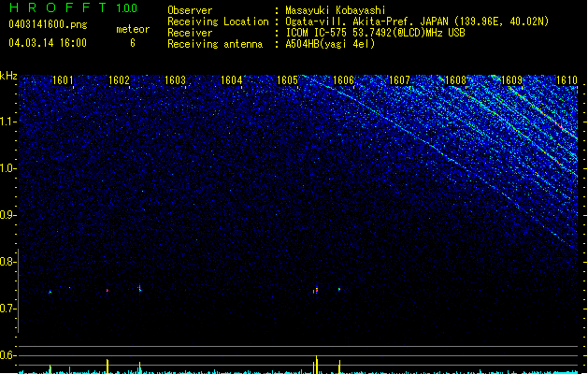
Task: Click the 1.0 kHz frequency label
Action: coord(8,168)
